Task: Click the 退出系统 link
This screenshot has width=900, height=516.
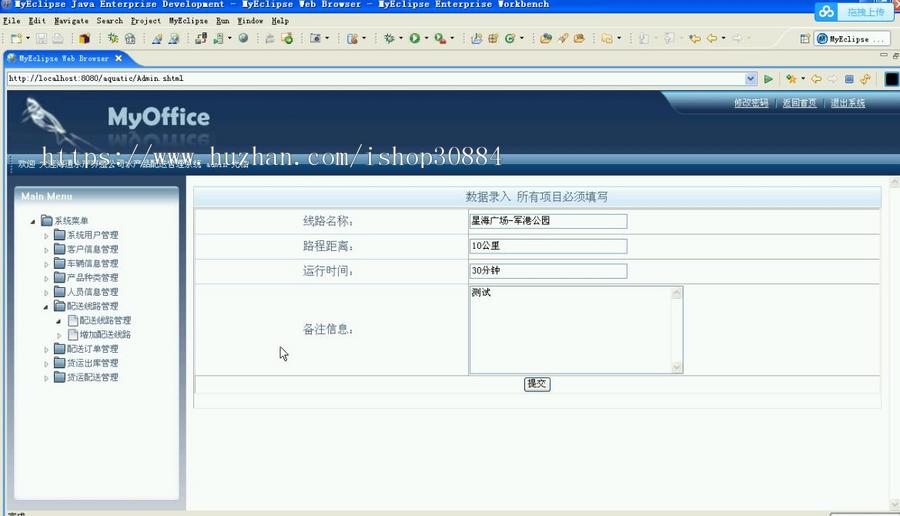Action: click(848, 103)
